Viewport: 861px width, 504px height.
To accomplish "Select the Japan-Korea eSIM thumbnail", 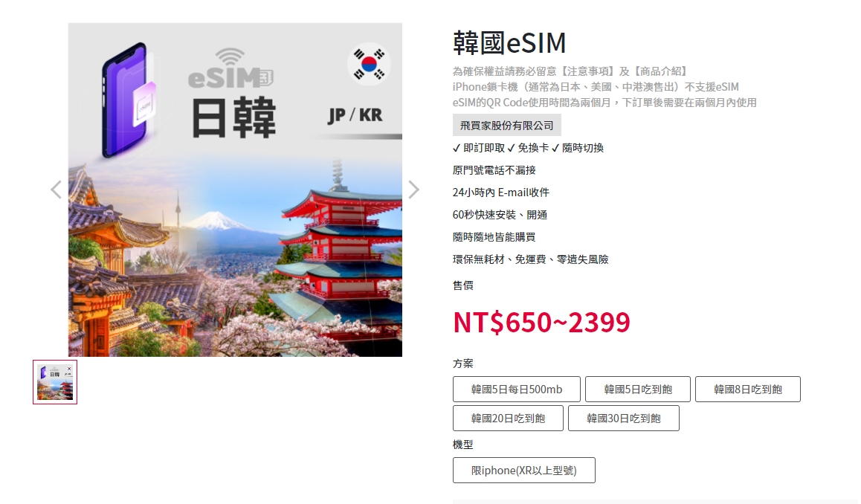I will point(55,382).
